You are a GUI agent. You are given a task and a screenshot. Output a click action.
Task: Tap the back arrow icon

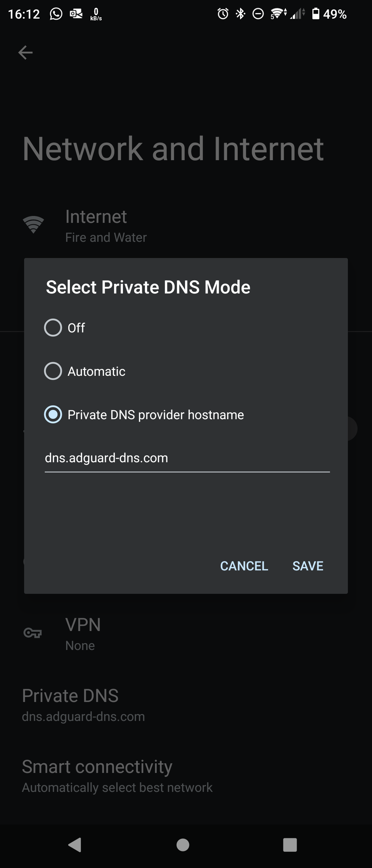click(25, 53)
